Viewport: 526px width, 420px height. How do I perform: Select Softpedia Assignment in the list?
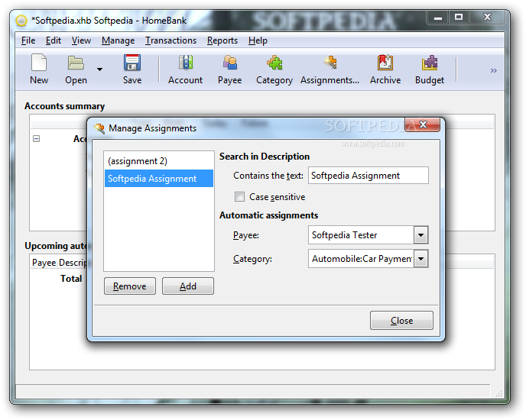point(159,179)
